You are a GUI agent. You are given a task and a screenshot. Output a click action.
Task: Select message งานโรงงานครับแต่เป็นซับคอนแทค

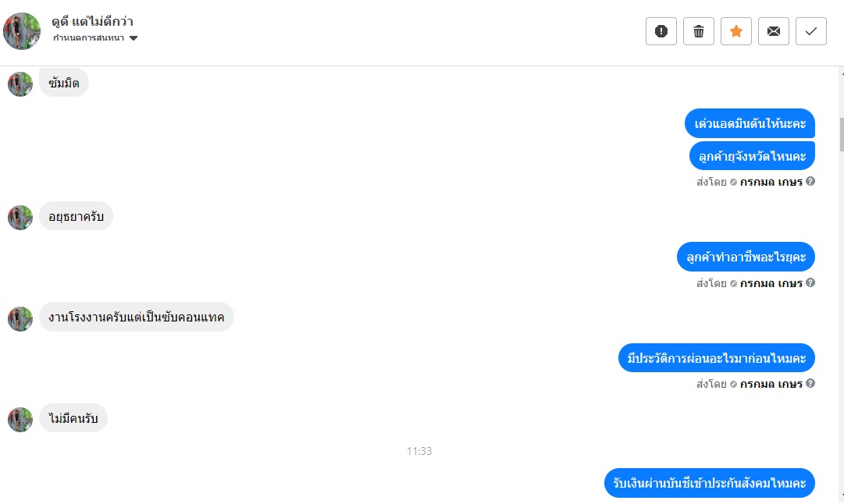(x=136, y=317)
